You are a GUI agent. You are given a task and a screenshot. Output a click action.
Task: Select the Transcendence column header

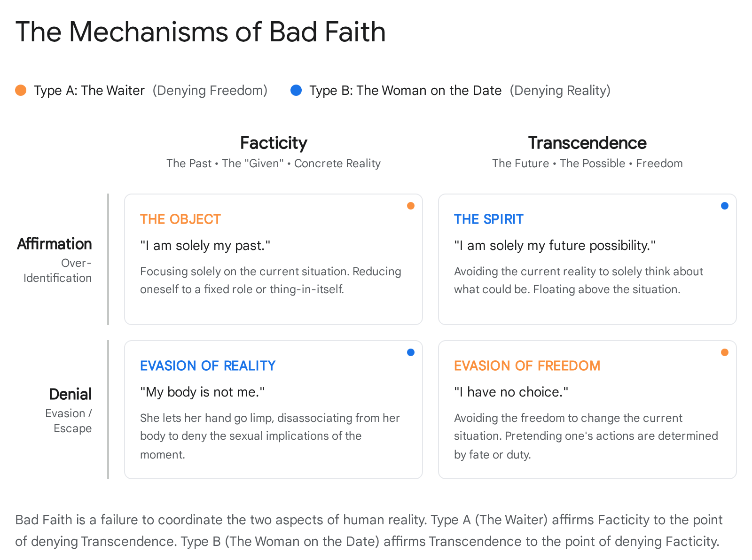(x=587, y=143)
